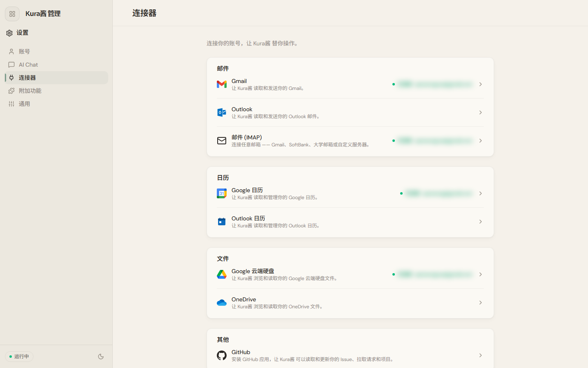Image resolution: width=588 pixels, height=368 pixels.
Task: Expand the Outlook 日历 row chevron
Action: 481,222
